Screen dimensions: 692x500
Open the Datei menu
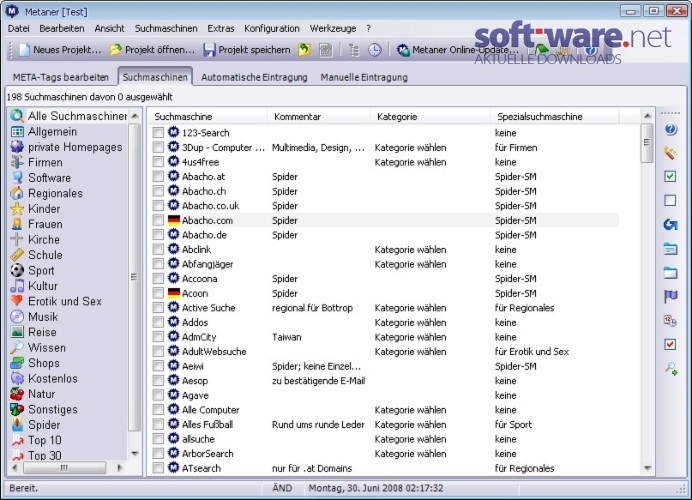(x=19, y=28)
